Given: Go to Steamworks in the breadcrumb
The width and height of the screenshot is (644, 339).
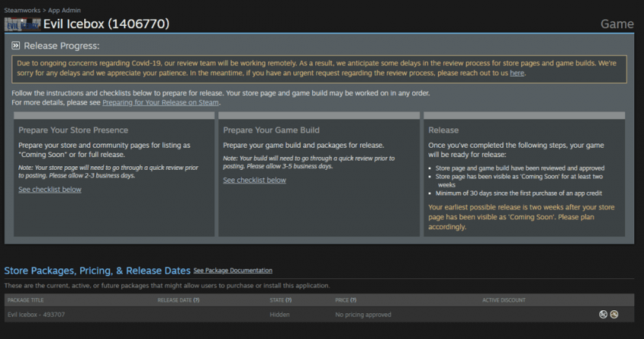Looking at the screenshot, I should (22, 11).
